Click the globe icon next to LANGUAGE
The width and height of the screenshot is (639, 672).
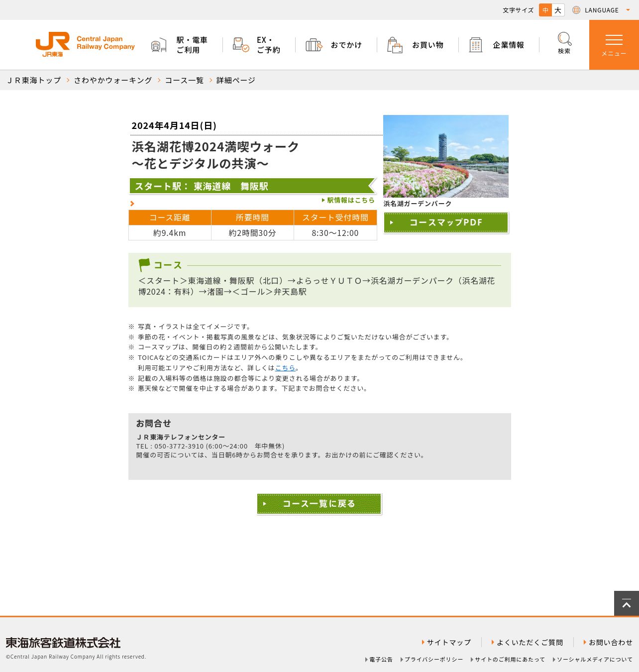click(576, 10)
